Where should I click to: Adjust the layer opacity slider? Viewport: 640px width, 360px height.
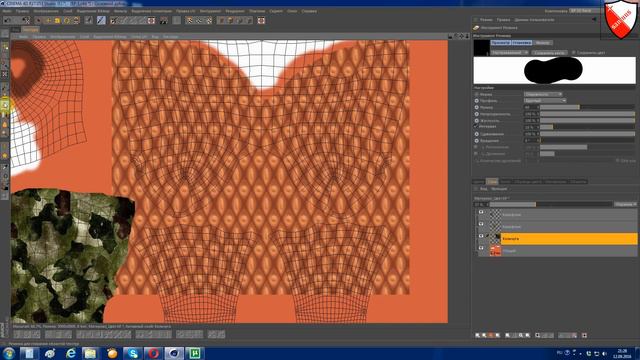[551, 204]
